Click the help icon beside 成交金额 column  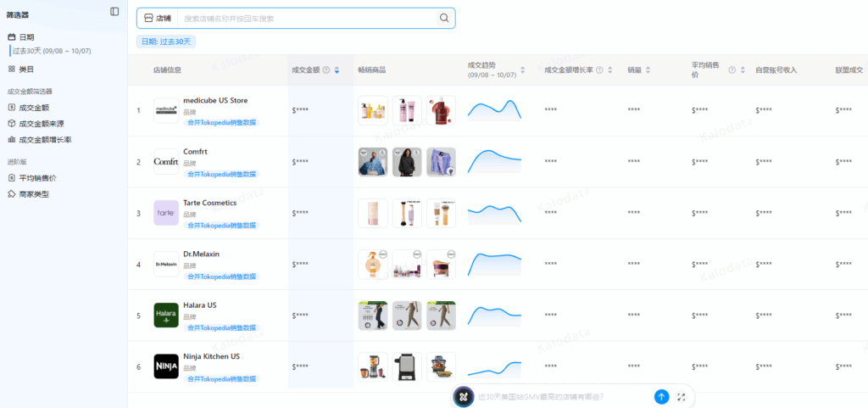(x=326, y=70)
